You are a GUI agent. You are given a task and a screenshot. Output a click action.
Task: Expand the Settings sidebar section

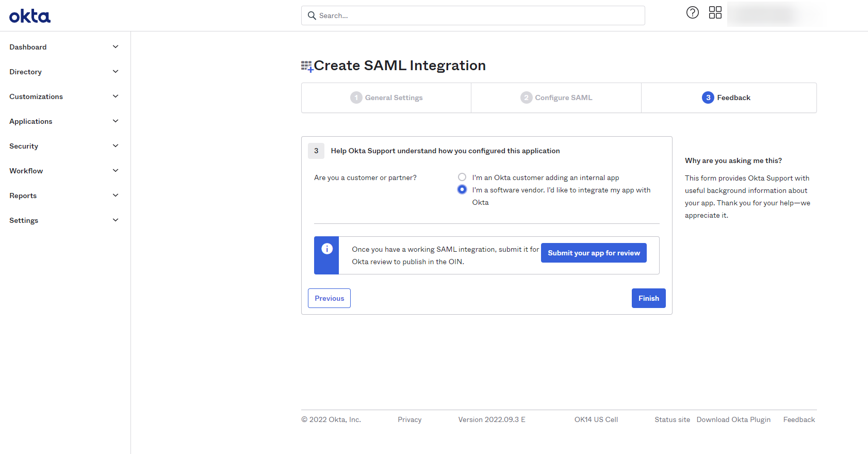click(64, 220)
